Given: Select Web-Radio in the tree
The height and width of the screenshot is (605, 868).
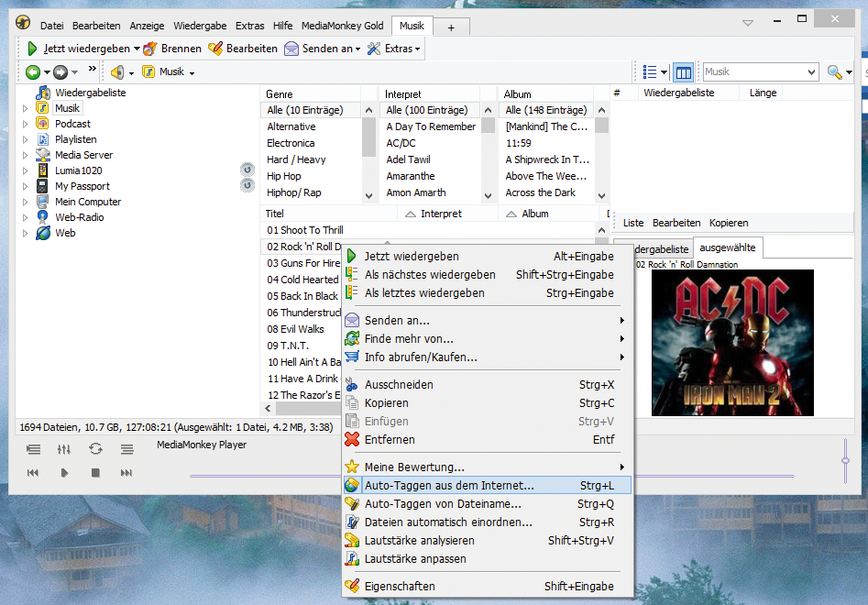Looking at the screenshot, I should (x=79, y=217).
